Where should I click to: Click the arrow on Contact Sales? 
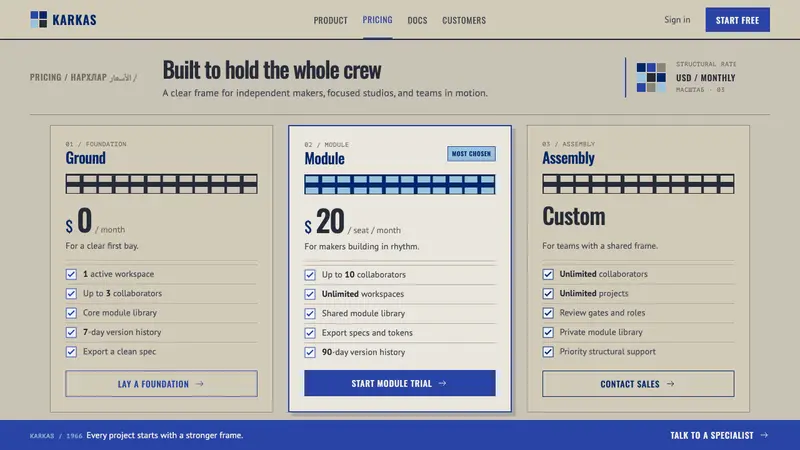point(670,384)
